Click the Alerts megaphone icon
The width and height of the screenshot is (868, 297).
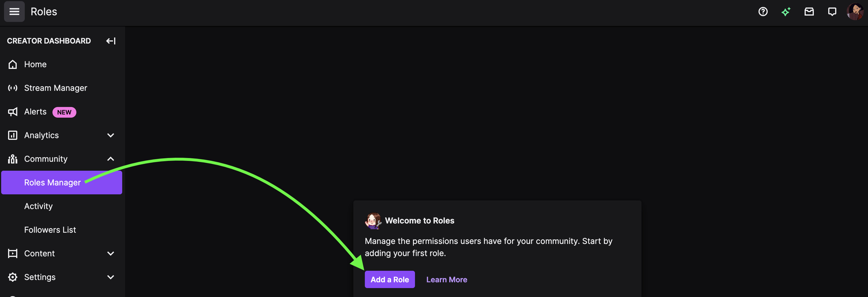click(13, 112)
